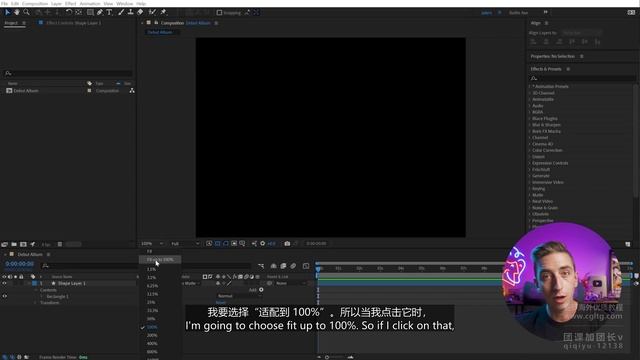Viewport: 640px width, 360px height.
Task: Open the File menu
Action: pyautogui.click(x=4, y=3)
